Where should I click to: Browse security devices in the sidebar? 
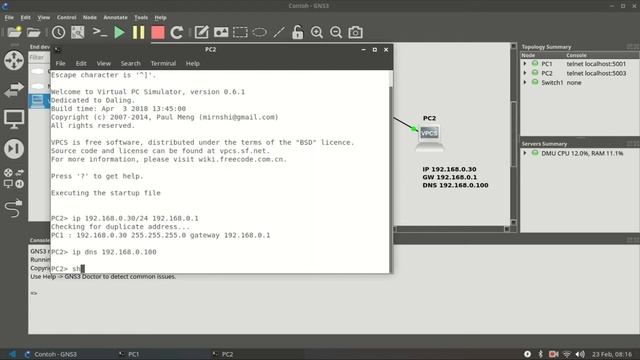pos(14,149)
